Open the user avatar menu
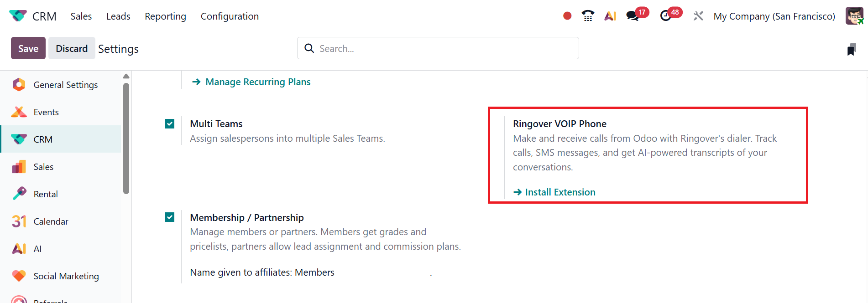Image resolution: width=868 pixels, height=303 pixels. (x=854, y=16)
